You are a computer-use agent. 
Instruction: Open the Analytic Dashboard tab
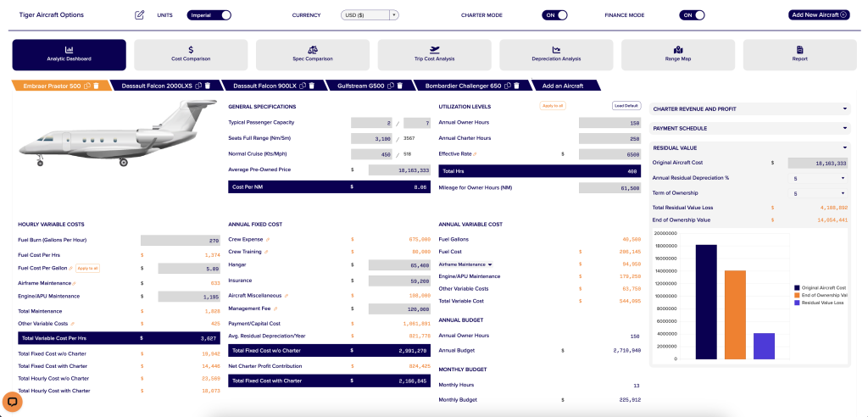coord(70,54)
